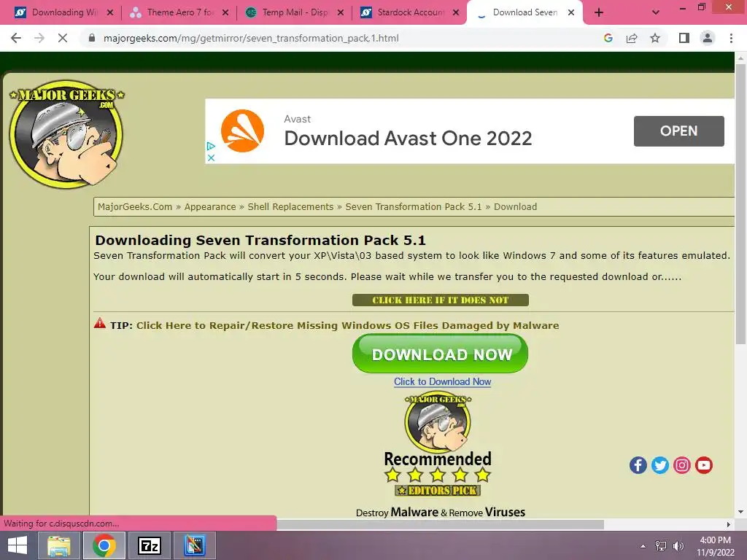747x560 pixels.
Task: Open Appearance breadcrumb link
Action: tap(210, 206)
